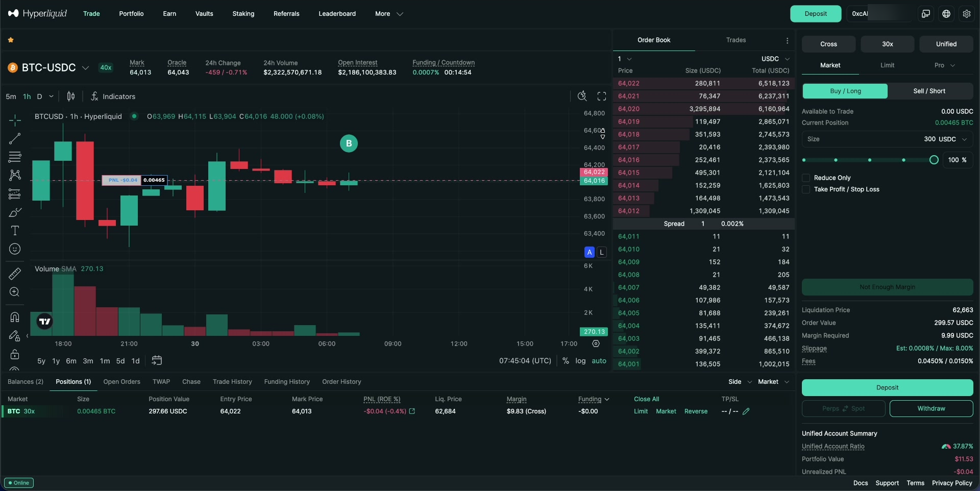Open chart axis settings gear

tap(596, 343)
